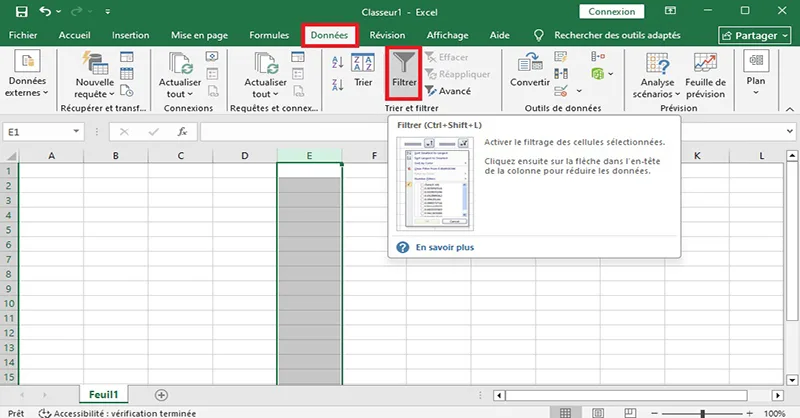Toggle the Filtrer funnel button
The width and height of the screenshot is (800, 418).
pos(404,72)
